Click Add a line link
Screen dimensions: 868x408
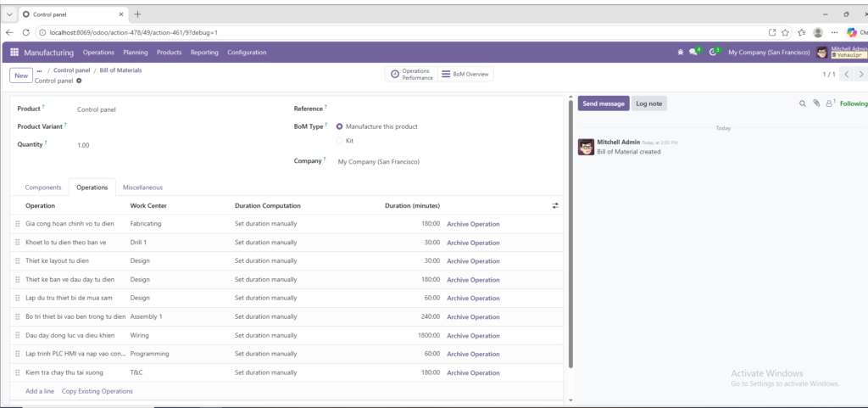click(40, 391)
